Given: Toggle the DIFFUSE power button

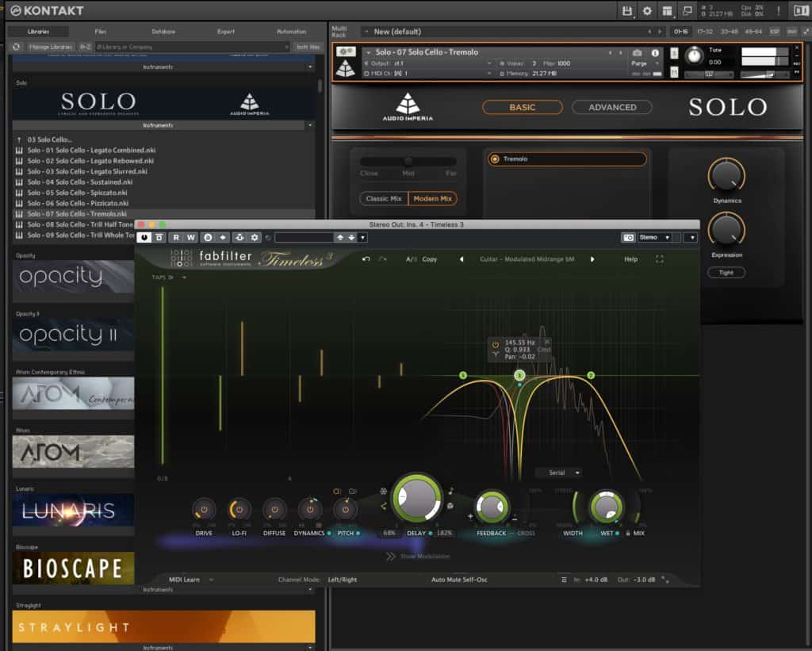Looking at the screenshot, I should coord(274,510).
